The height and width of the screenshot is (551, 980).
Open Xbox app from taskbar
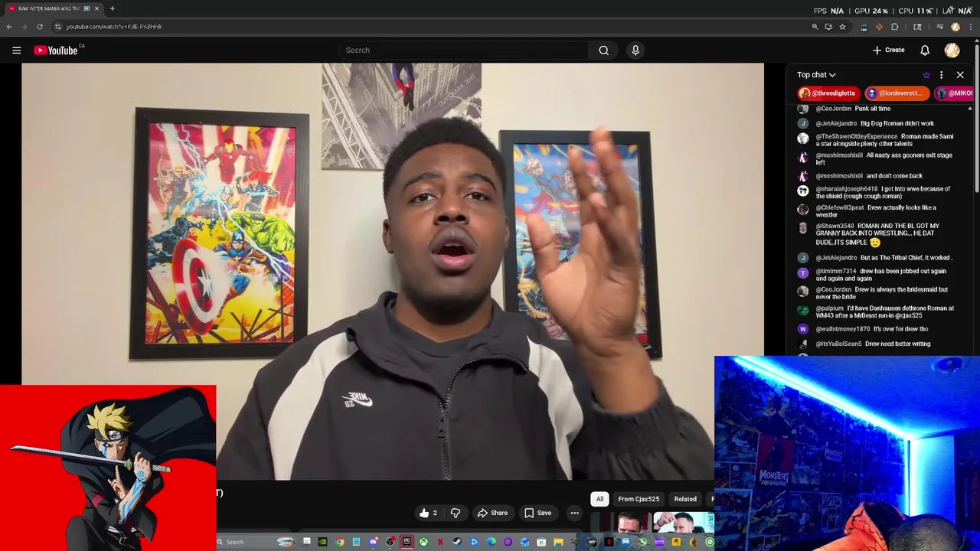tap(423, 542)
